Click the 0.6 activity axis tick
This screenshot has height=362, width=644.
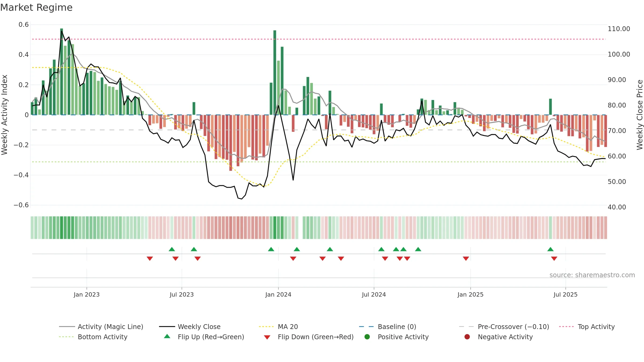click(x=24, y=25)
